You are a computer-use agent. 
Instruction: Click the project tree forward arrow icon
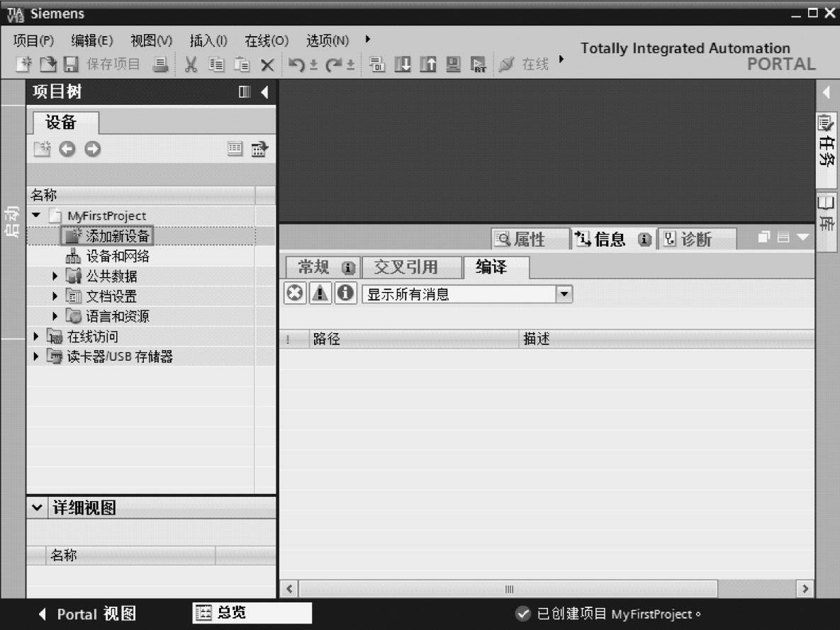pos(93,149)
